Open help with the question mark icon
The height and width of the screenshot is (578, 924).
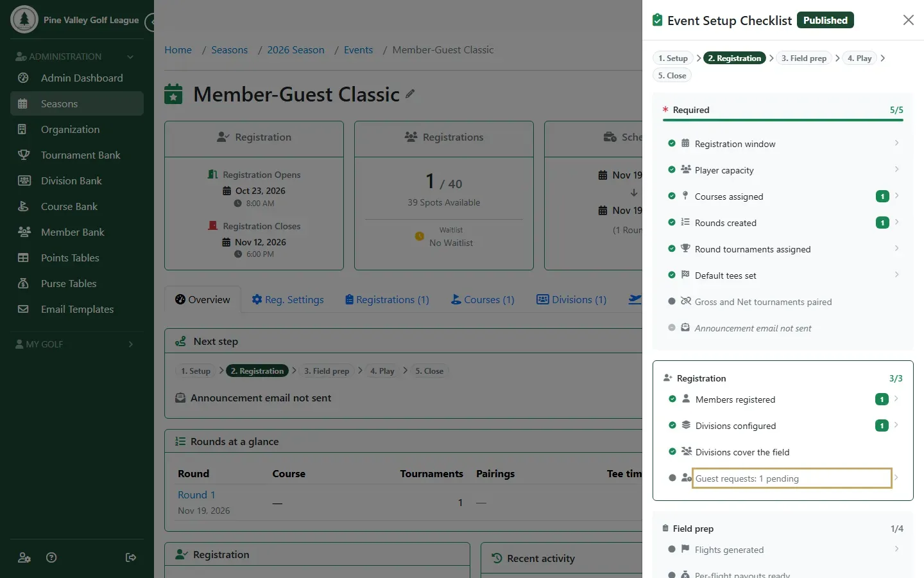51,557
